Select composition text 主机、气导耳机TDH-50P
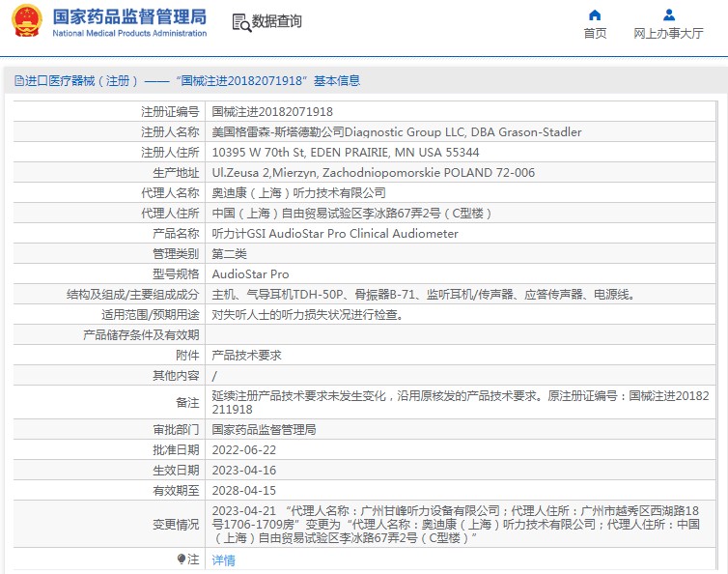The image size is (728, 574). point(277,294)
